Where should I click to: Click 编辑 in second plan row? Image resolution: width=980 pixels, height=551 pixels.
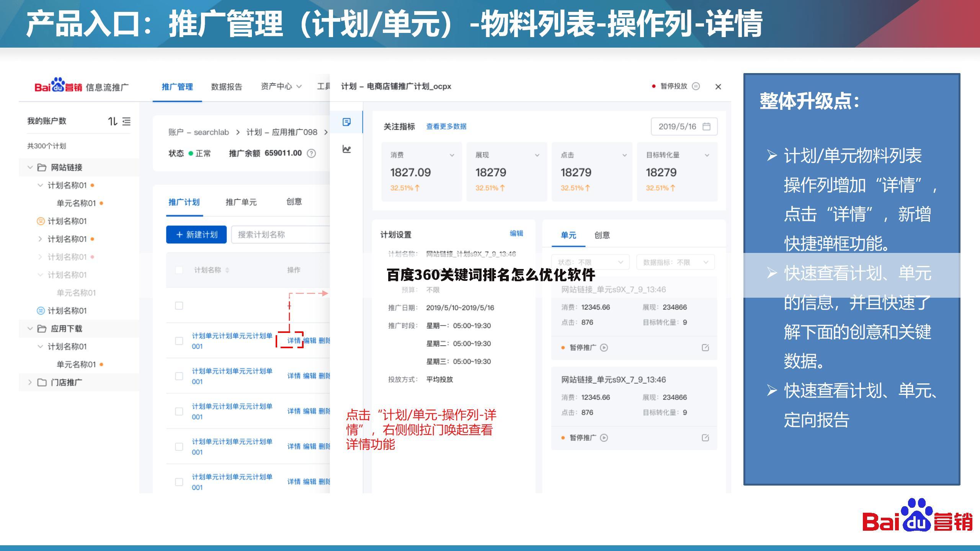tap(310, 376)
